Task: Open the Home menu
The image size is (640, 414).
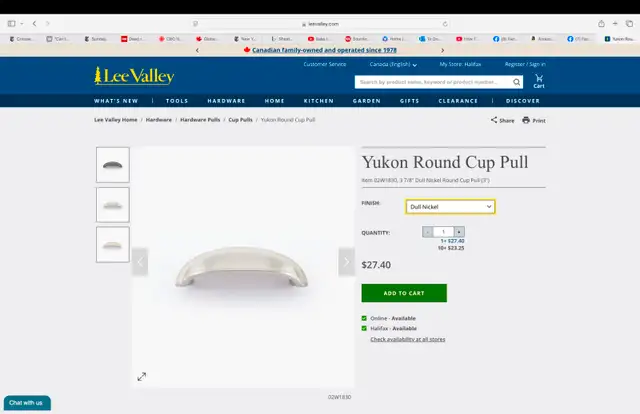Action: tap(274, 101)
